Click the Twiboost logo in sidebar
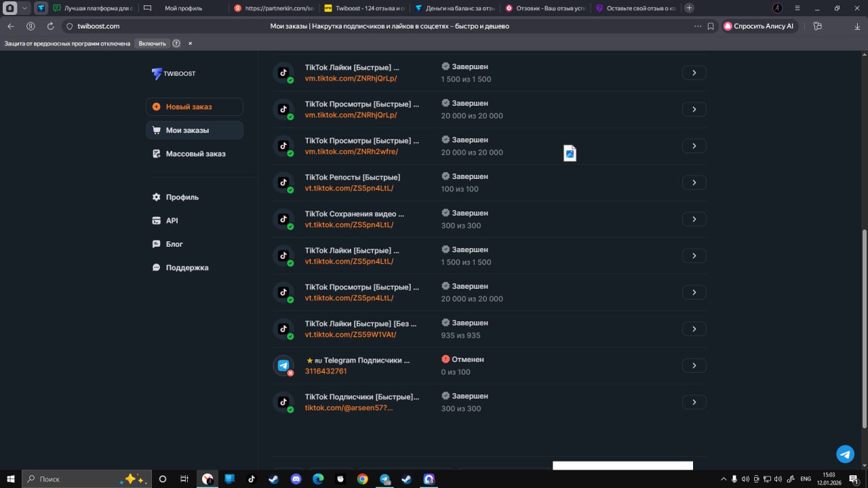Screen dimensions: 868x488 pos(174,73)
